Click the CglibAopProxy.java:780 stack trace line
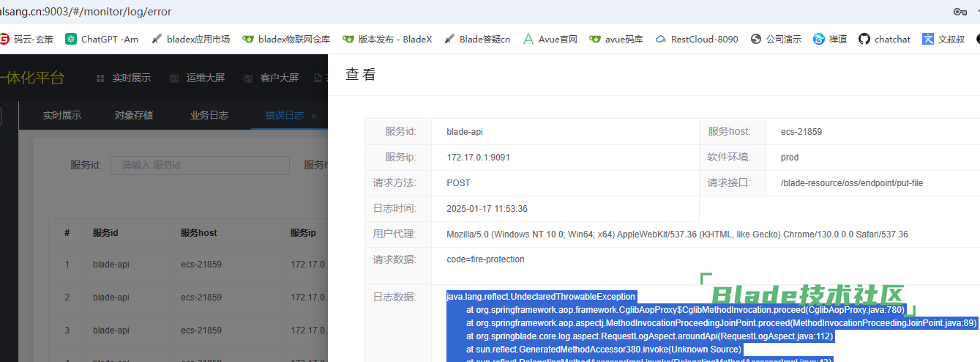The width and height of the screenshot is (980, 362). [x=687, y=310]
